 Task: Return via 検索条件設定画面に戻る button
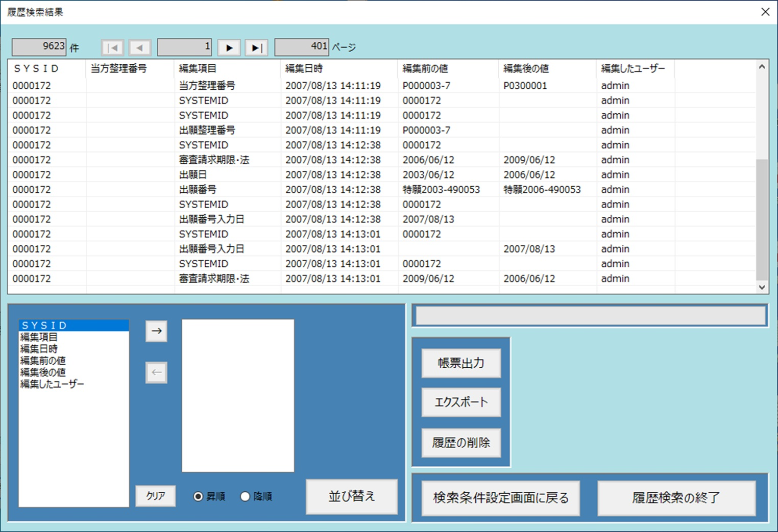(x=501, y=498)
